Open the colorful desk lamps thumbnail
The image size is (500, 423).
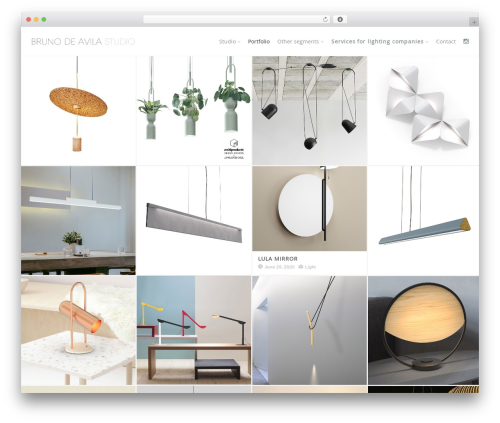[x=194, y=330]
